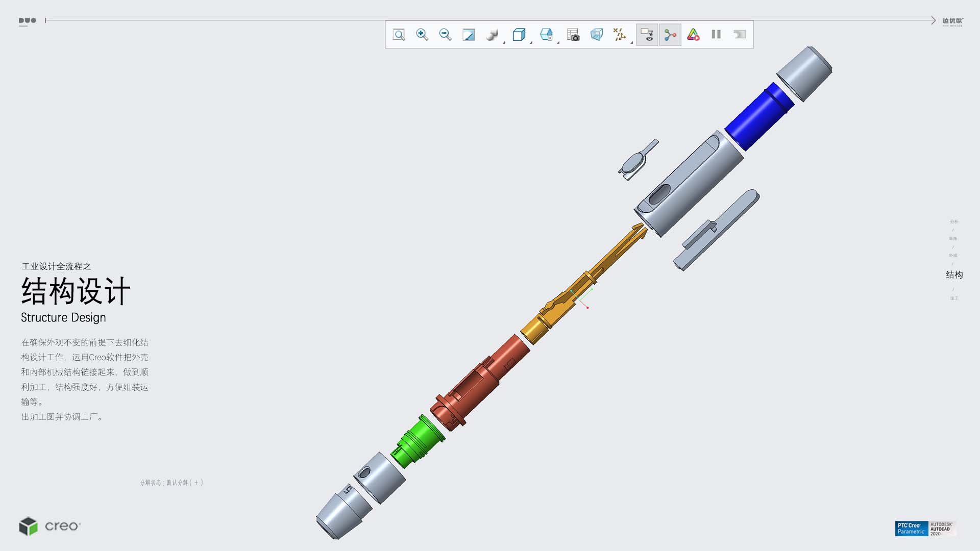Click the Zoom In magnifier icon
Screen dimensions: 980x551
(x=422, y=35)
